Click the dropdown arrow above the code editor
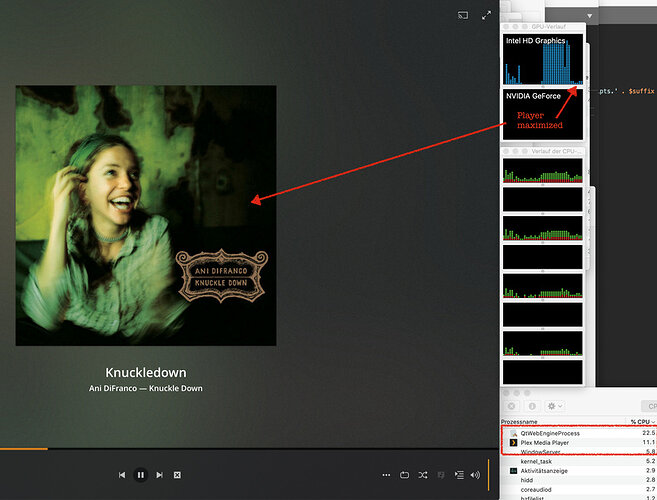The height and width of the screenshot is (500, 657). (x=590, y=16)
